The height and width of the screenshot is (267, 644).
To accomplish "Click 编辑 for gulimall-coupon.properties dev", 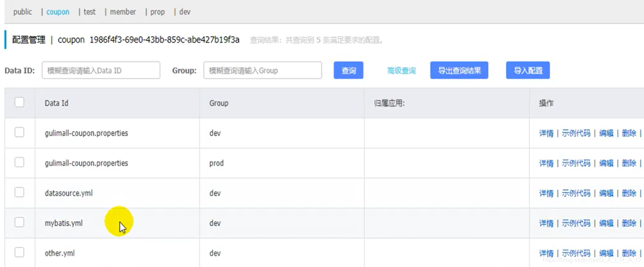I will [x=606, y=133].
